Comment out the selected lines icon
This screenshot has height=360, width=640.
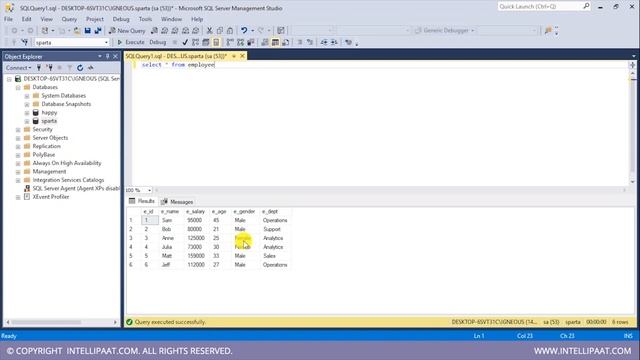[300, 42]
